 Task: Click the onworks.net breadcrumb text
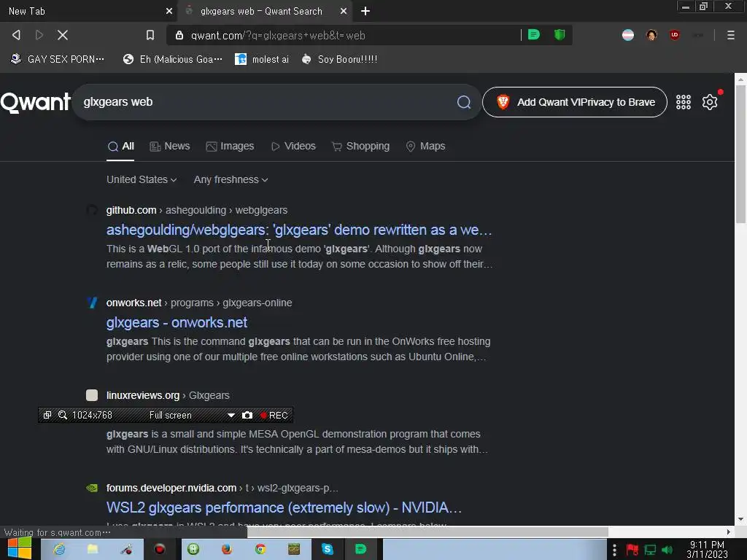[134, 303]
